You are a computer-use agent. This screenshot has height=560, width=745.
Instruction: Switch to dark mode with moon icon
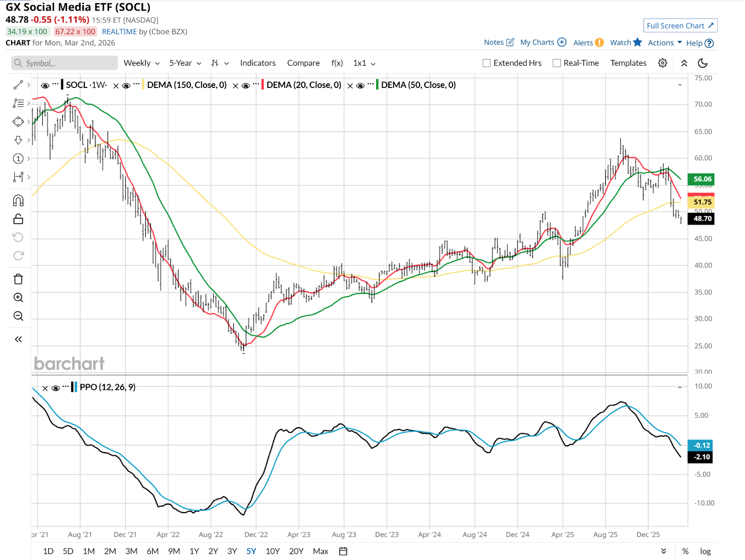click(703, 63)
